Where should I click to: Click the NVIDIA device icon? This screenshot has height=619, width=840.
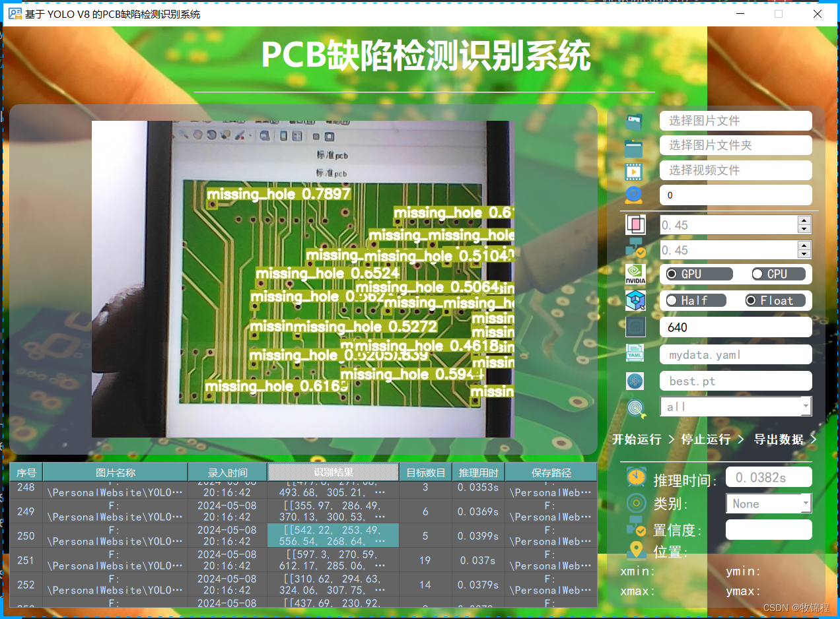[x=635, y=275]
